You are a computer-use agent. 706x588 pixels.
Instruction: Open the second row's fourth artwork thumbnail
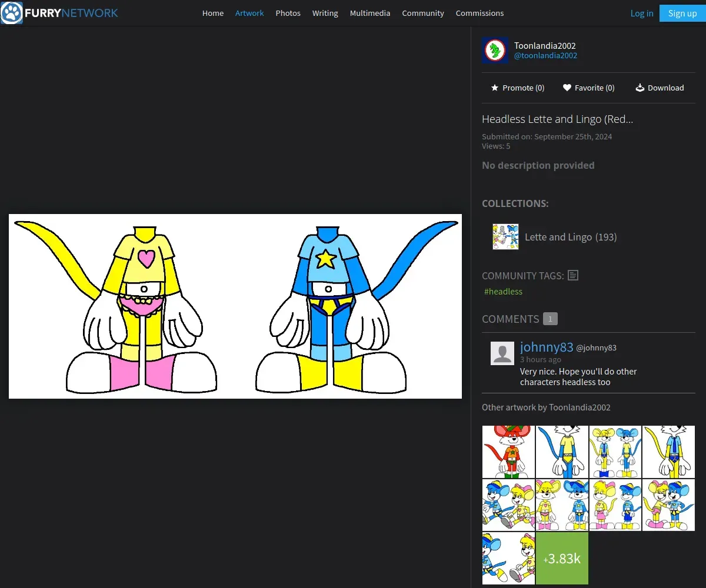point(668,505)
